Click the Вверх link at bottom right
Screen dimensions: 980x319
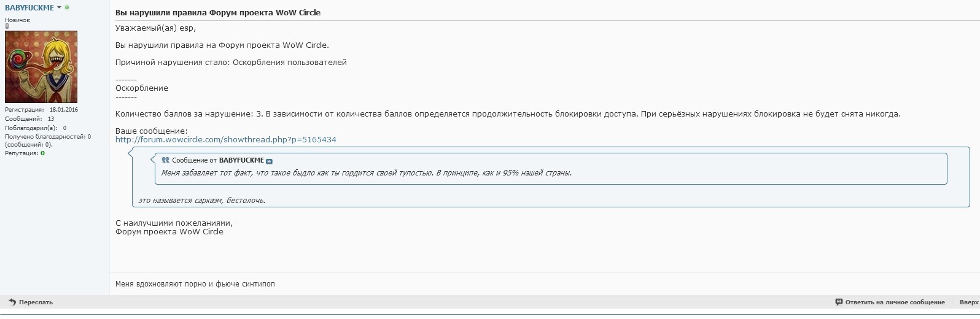click(969, 302)
